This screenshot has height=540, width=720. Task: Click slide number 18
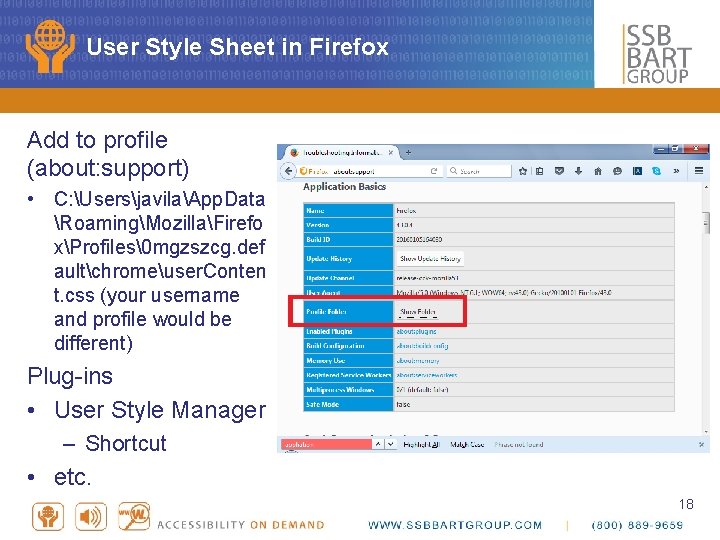click(686, 504)
